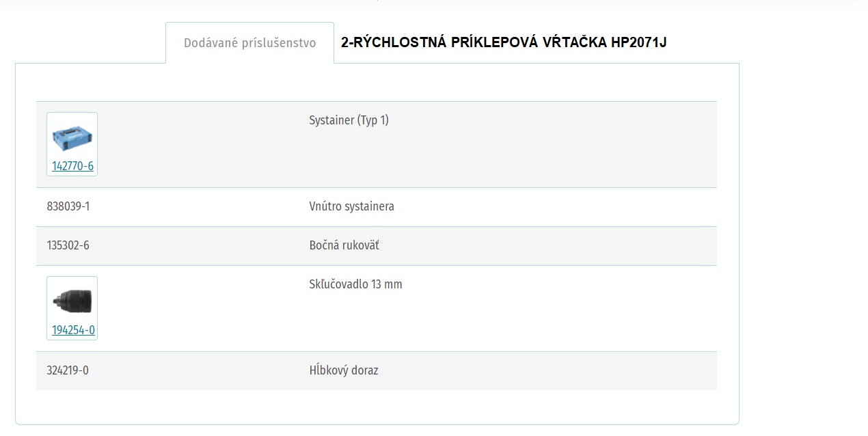
Task: Select part number 324219-0
Action: (x=68, y=370)
